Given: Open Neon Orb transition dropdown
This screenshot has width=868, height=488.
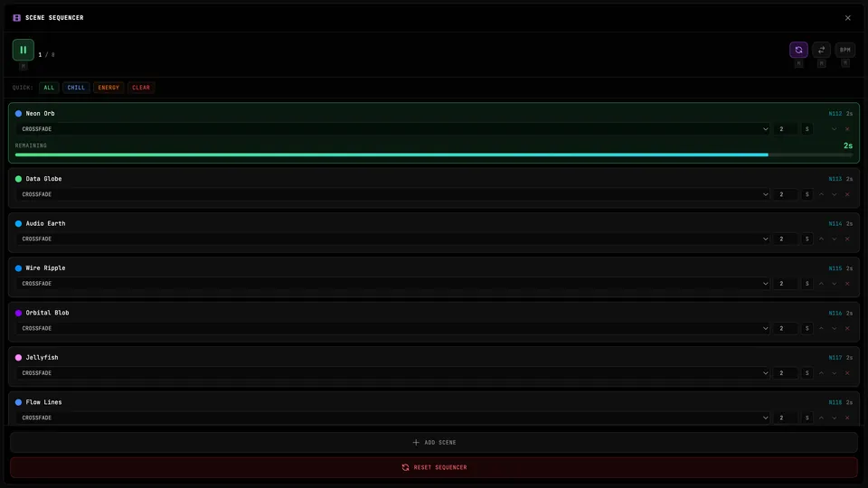Looking at the screenshot, I should 393,129.
